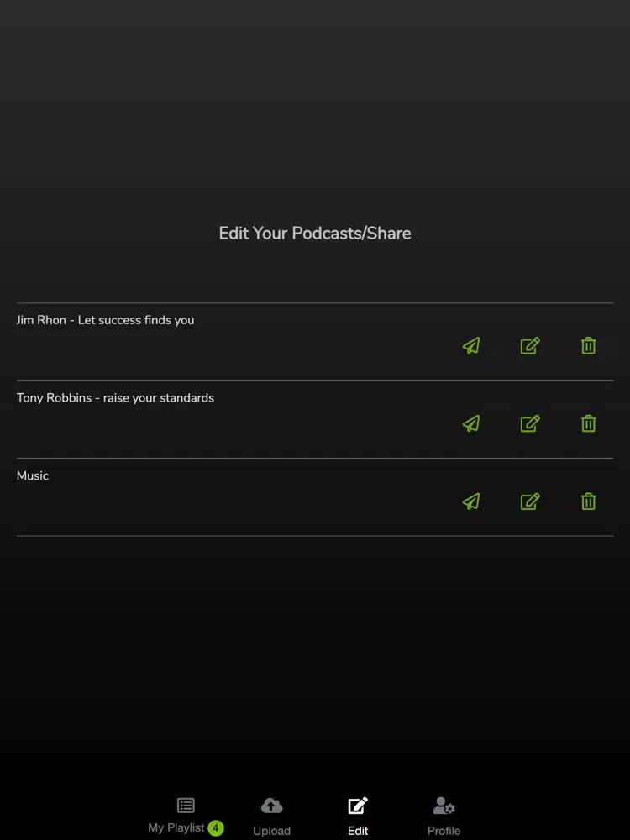Edit the Jim Rhon podcast entry
The image size is (630, 840).
coord(530,345)
